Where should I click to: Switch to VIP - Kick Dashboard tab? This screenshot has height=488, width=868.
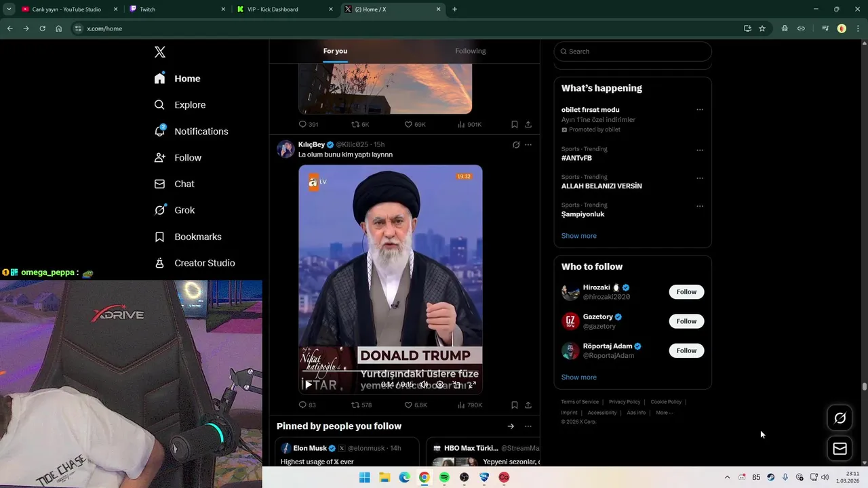pyautogui.click(x=285, y=9)
